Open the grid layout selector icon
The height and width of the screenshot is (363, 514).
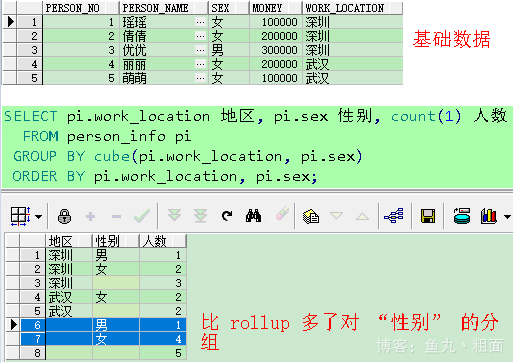point(21,216)
